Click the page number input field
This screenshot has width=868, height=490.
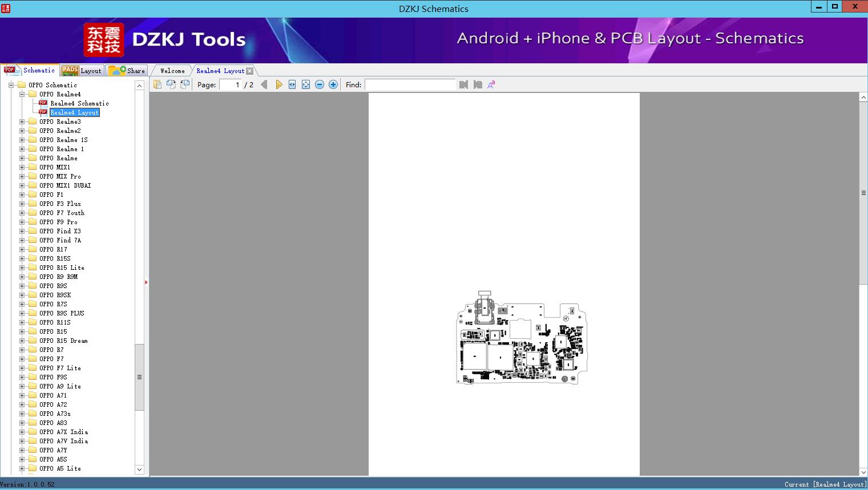tap(230, 84)
